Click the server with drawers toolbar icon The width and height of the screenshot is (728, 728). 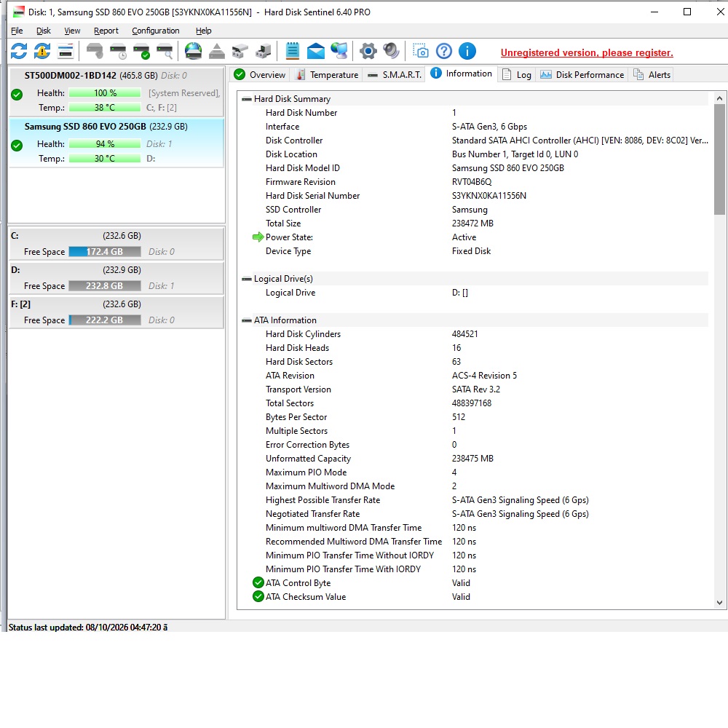coord(264,51)
